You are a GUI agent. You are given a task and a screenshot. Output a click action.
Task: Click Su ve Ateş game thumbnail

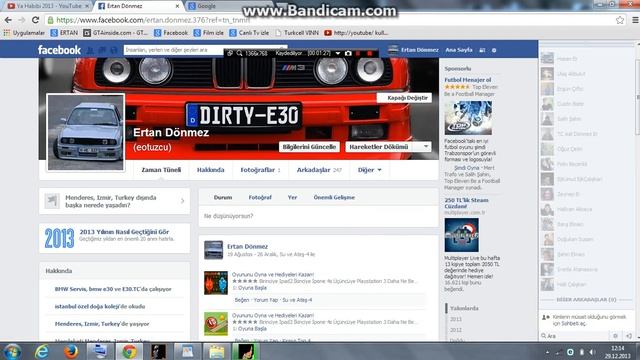216,282
